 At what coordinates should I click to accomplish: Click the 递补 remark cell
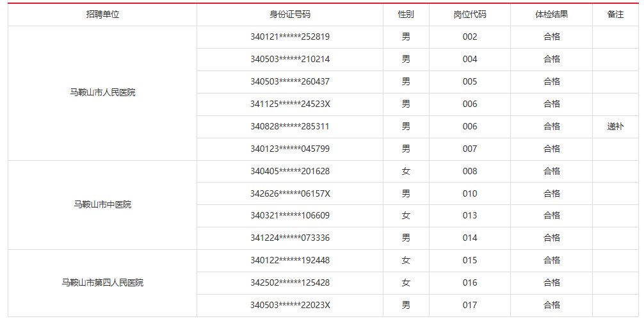click(615, 126)
